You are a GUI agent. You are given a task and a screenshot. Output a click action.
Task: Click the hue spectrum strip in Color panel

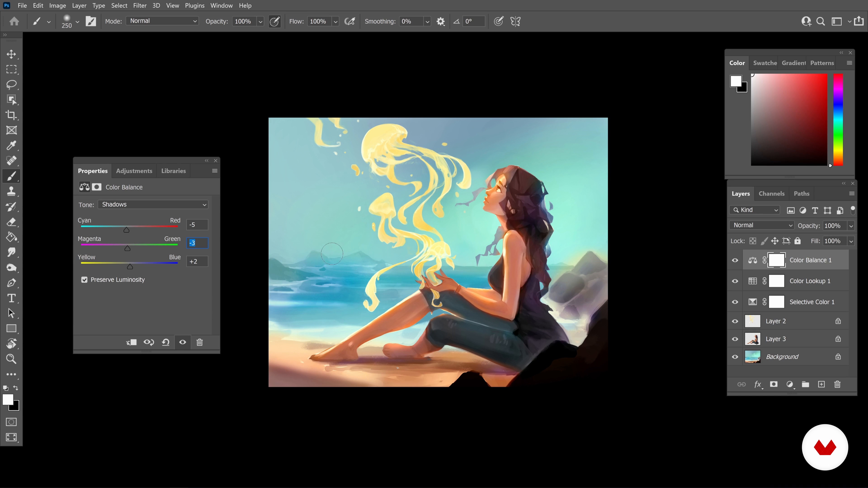point(838,120)
